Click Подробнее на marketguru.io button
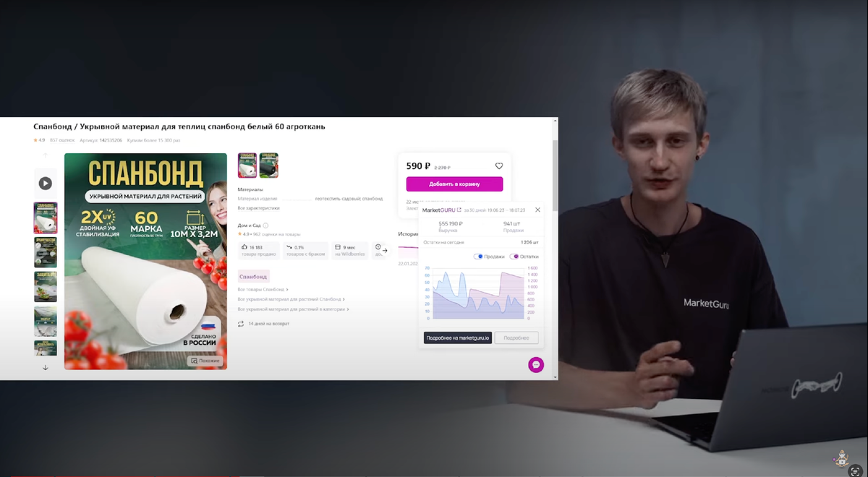 tap(458, 338)
